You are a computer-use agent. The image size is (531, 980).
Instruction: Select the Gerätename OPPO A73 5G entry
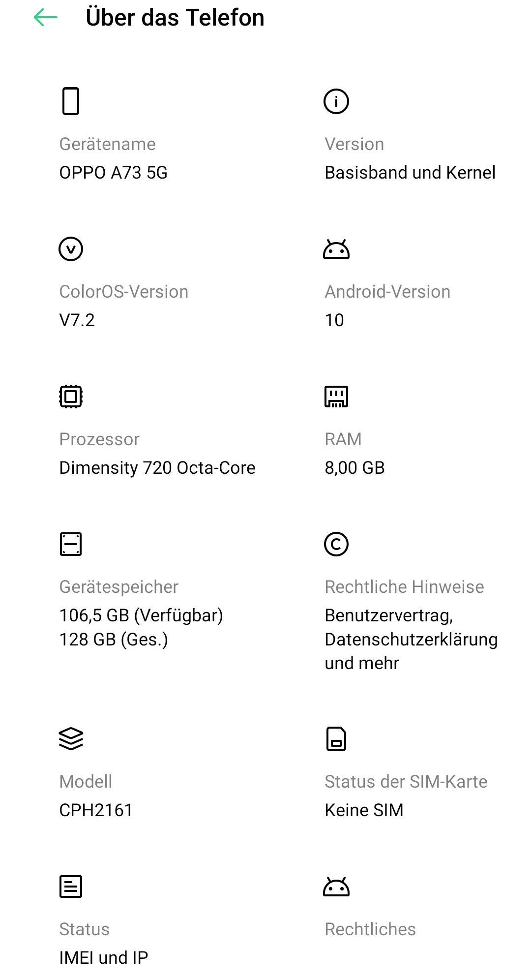(114, 173)
